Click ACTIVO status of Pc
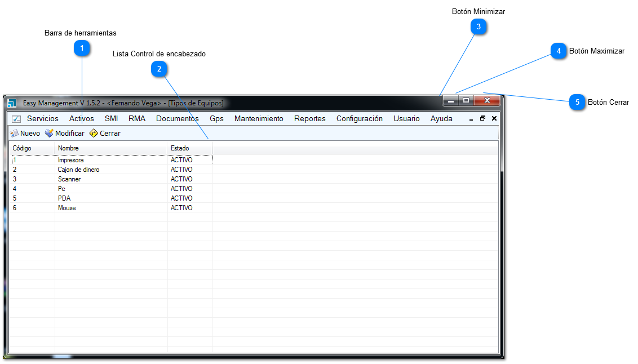 (181, 189)
